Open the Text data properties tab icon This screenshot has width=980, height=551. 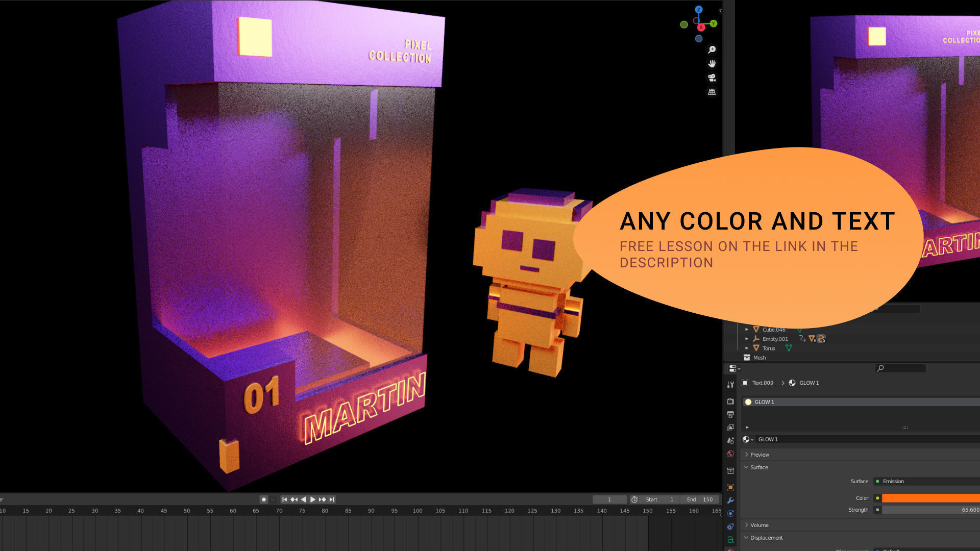click(x=730, y=540)
